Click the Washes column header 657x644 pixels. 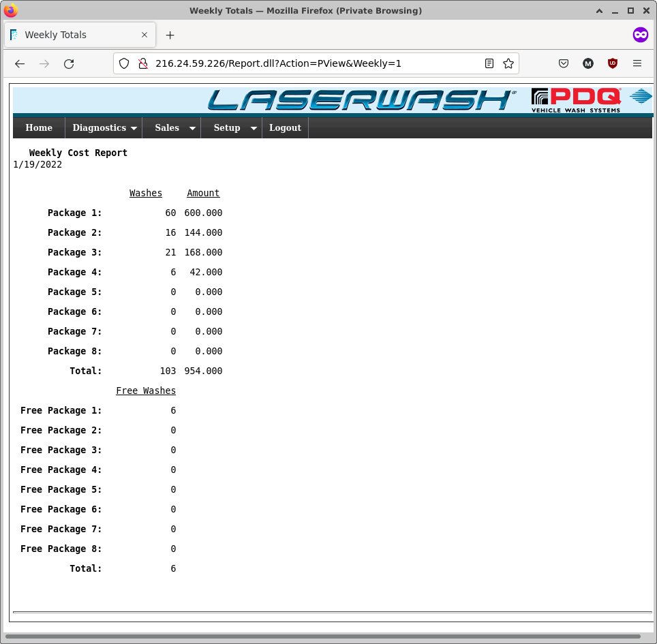coord(145,193)
